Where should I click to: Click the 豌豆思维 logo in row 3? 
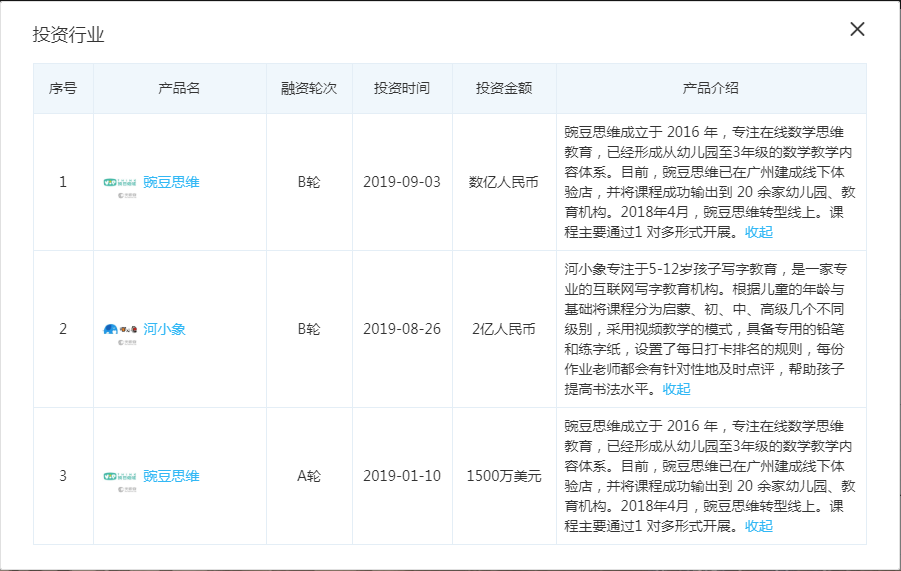(120, 477)
